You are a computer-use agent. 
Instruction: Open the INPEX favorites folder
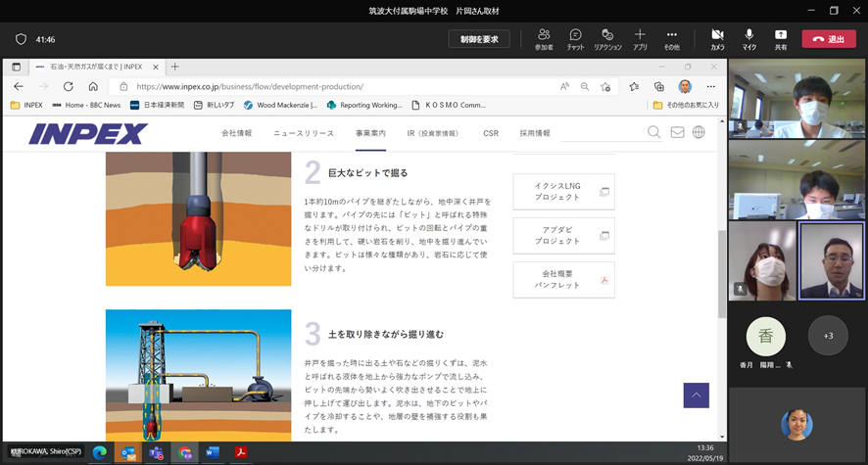(x=26, y=105)
